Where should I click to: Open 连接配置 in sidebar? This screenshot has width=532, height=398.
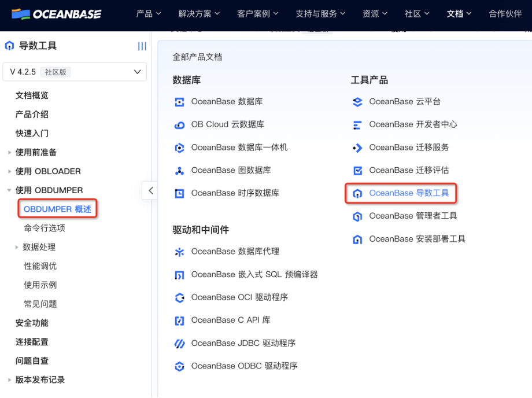pyautogui.click(x=32, y=342)
